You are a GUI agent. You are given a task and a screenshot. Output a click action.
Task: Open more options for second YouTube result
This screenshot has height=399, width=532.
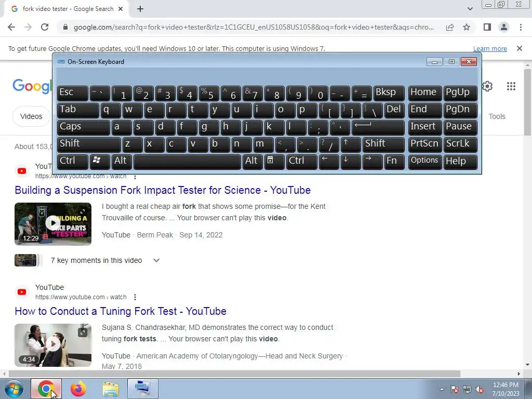tap(135, 297)
